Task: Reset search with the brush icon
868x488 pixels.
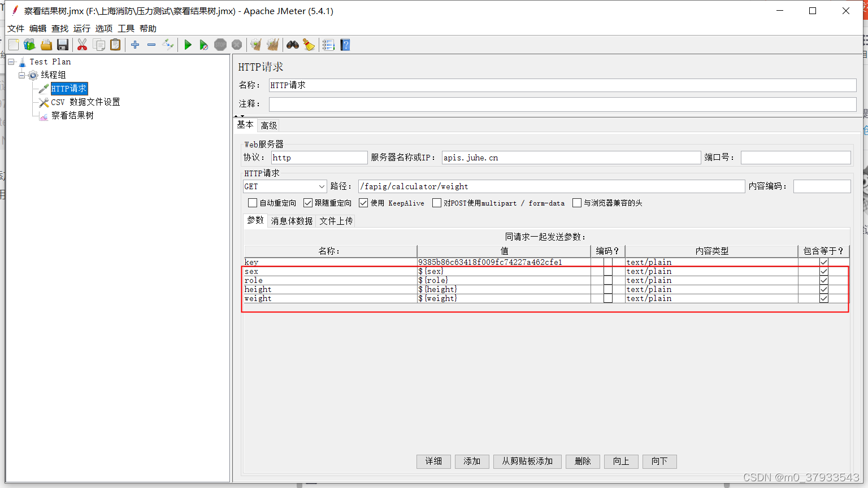Action: [309, 45]
